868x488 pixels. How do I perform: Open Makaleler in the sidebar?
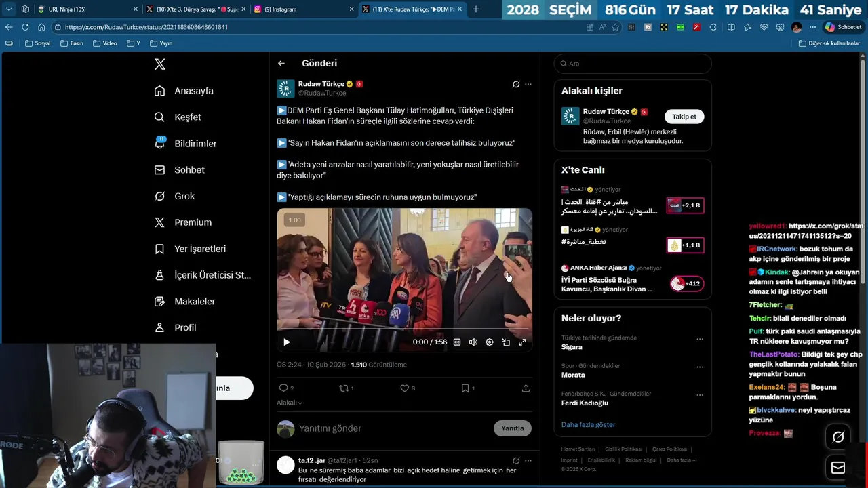click(x=184, y=301)
